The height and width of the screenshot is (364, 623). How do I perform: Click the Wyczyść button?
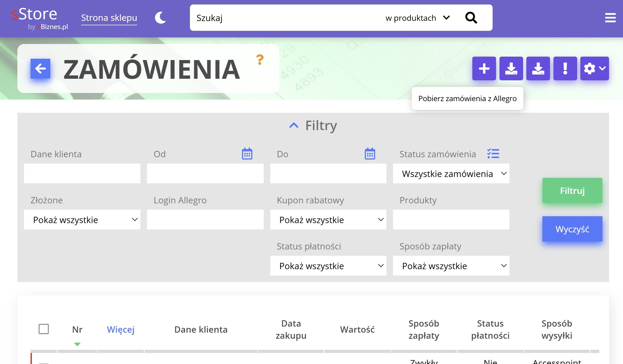click(x=572, y=229)
